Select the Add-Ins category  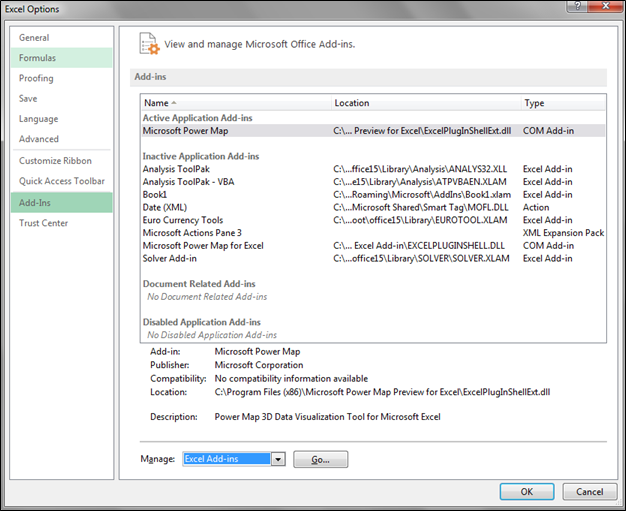pos(61,202)
